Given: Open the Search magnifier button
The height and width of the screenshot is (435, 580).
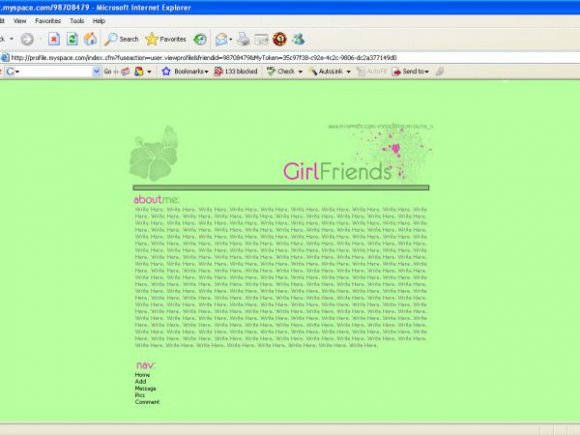Looking at the screenshot, I should click(x=121, y=39).
